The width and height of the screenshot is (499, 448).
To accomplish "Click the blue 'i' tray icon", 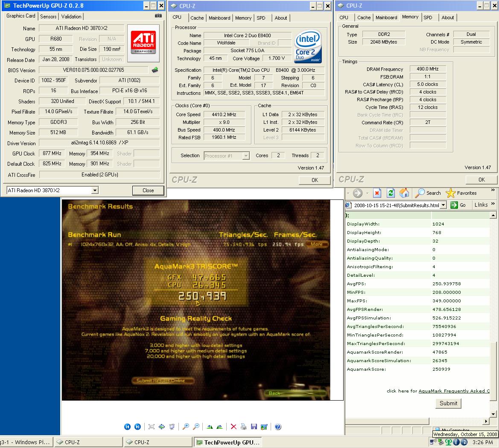I will [x=456, y=442].
